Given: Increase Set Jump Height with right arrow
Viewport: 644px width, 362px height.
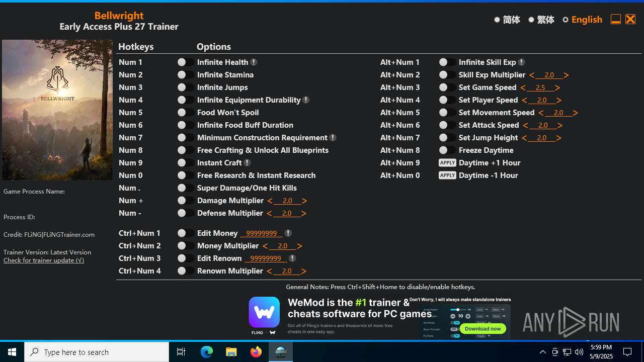Looking at the screenshot, I should pyautogui.click(x=559, y=138).
